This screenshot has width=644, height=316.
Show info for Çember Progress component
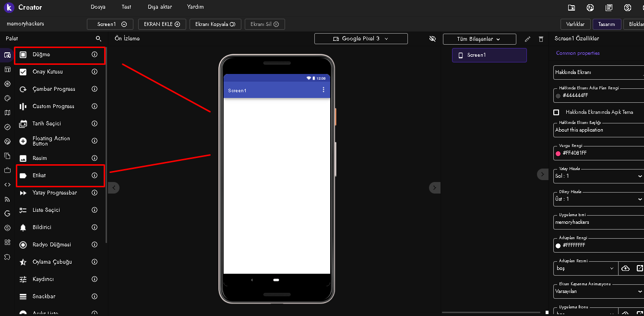pos(95,89)
